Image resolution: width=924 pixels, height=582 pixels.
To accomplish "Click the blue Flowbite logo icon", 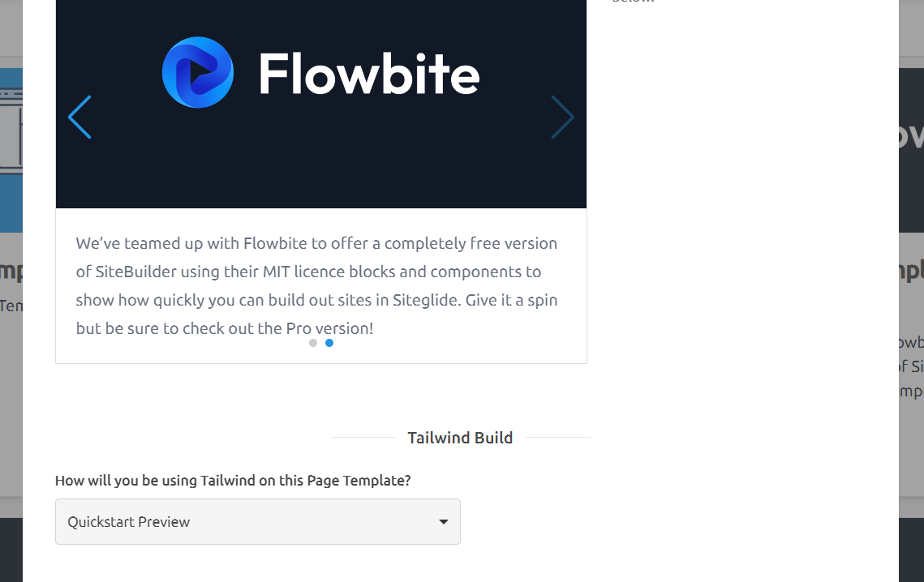I will [198, 72].
